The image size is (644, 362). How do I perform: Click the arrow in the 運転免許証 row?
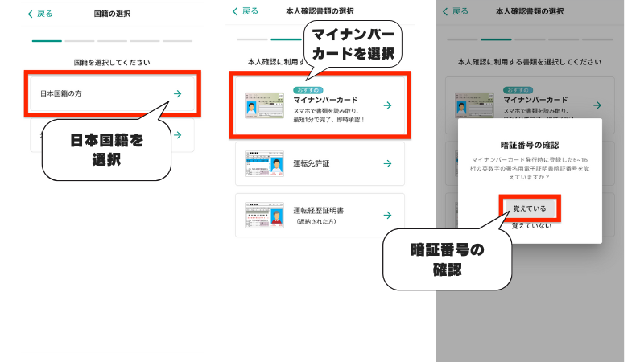pyautogui.click(x=387, y=163)
